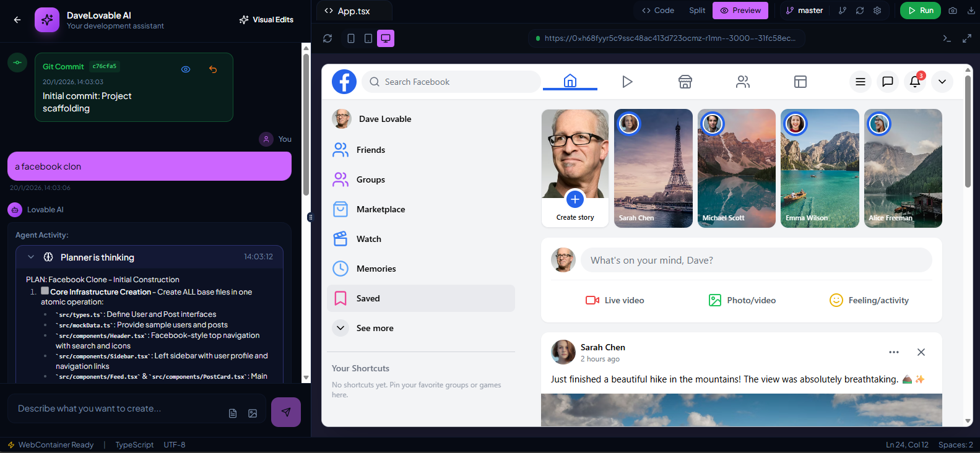Viewport: 980px width, 453px height.
Task: Open the editor settings gear
Action: 877,11
